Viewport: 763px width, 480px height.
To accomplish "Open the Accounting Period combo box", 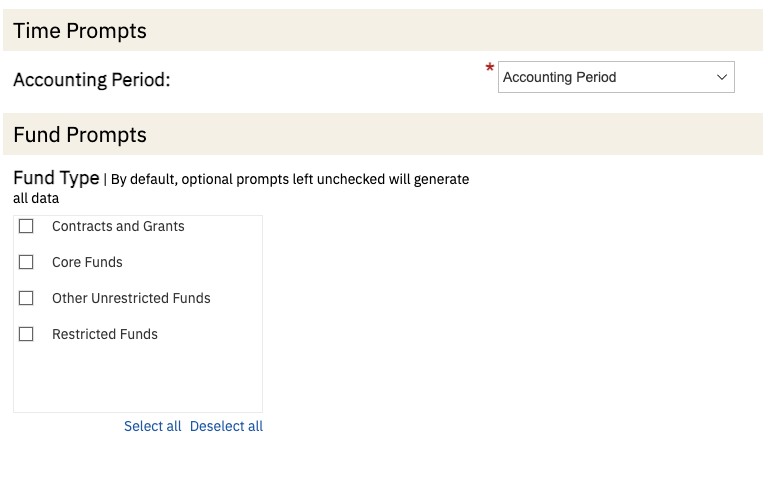I will point(615,77).
